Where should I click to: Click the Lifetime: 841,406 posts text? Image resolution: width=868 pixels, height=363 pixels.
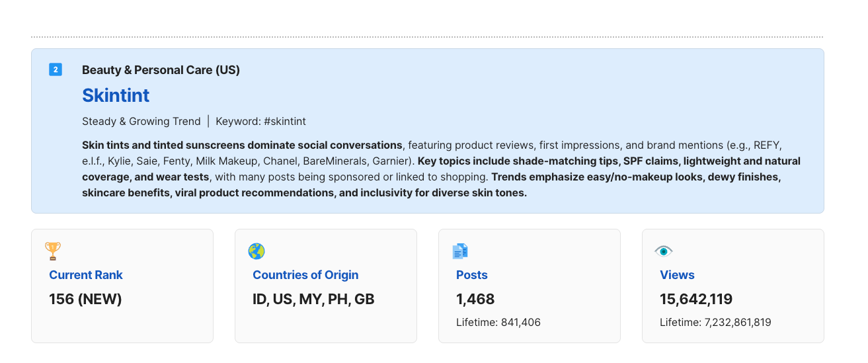click(x=498, y=323)
